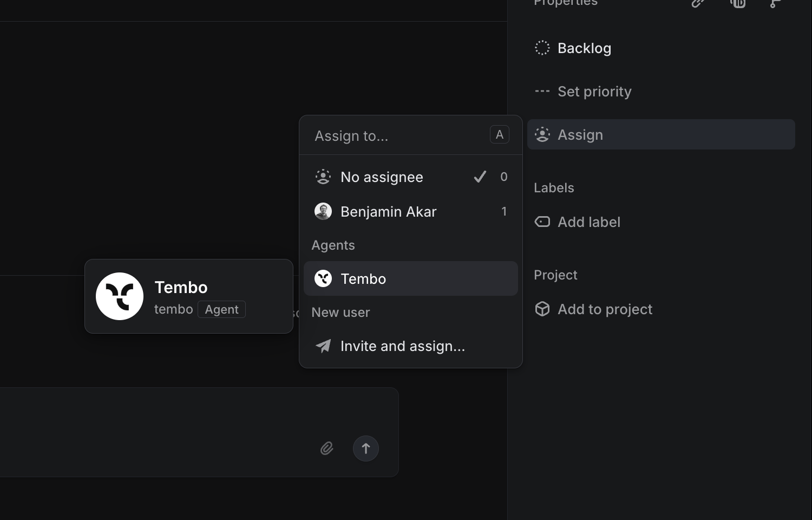Select Benjamin Akar as assignee

click(x=388, y=212)
